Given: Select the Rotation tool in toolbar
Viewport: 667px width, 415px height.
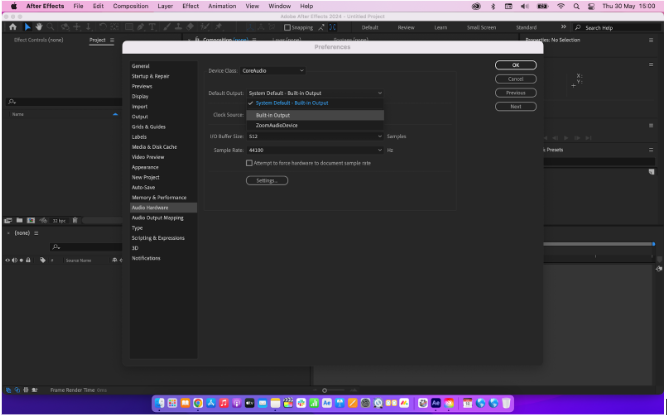Looking at the screenshot, I should 102,27.
